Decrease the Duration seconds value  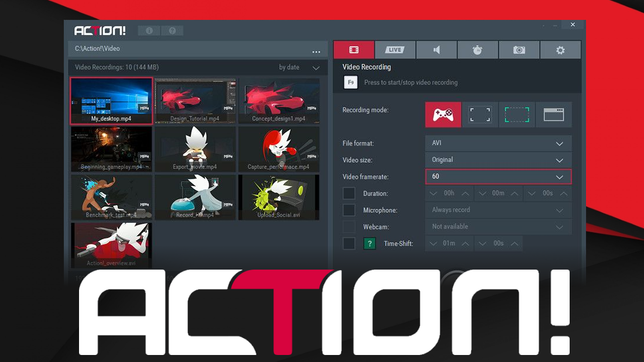coord(532,194)
